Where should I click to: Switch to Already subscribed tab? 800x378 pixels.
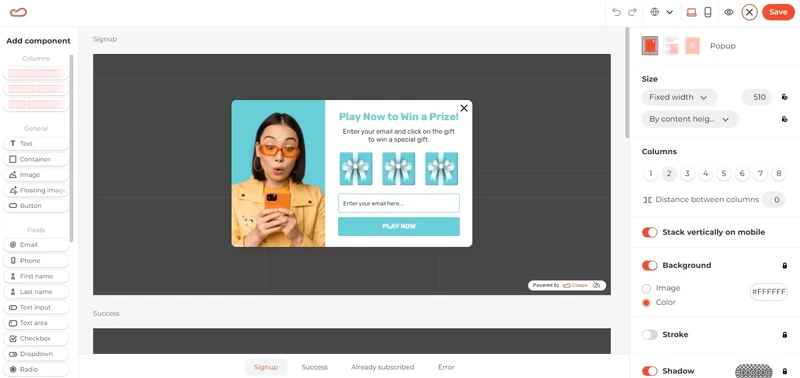click(383, 367)
